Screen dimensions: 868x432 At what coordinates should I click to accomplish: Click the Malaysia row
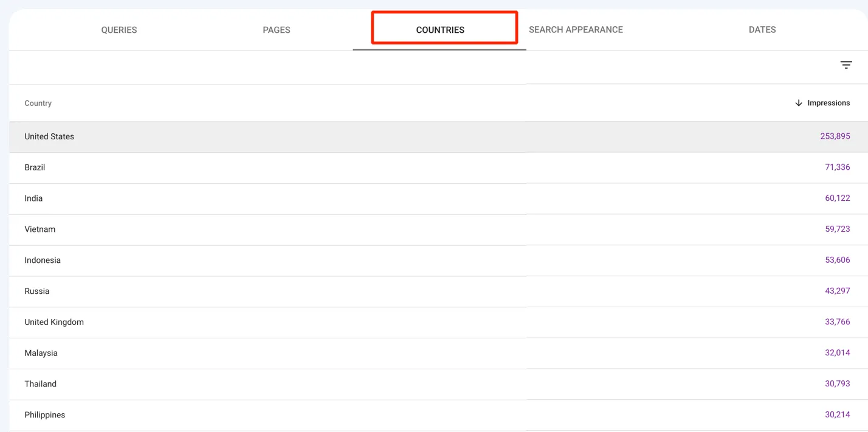tap(41, 354)
